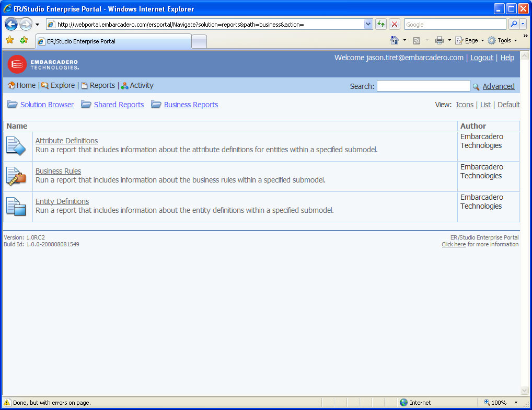Stop loading with the red X icon
Viewport: 532px width, 410px height.
pyautogui.click(x=394, y=24)
